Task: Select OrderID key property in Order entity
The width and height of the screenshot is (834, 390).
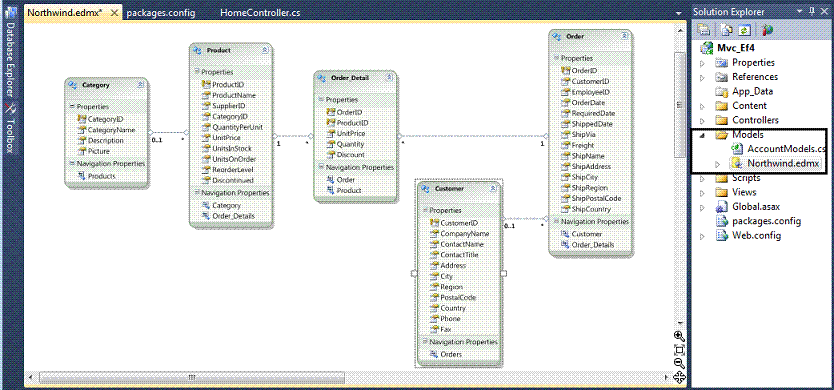Action: coord(584,71)
